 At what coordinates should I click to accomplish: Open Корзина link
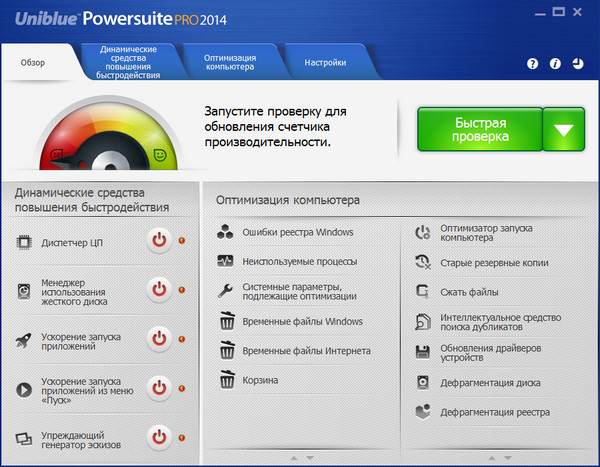[260, 380]
